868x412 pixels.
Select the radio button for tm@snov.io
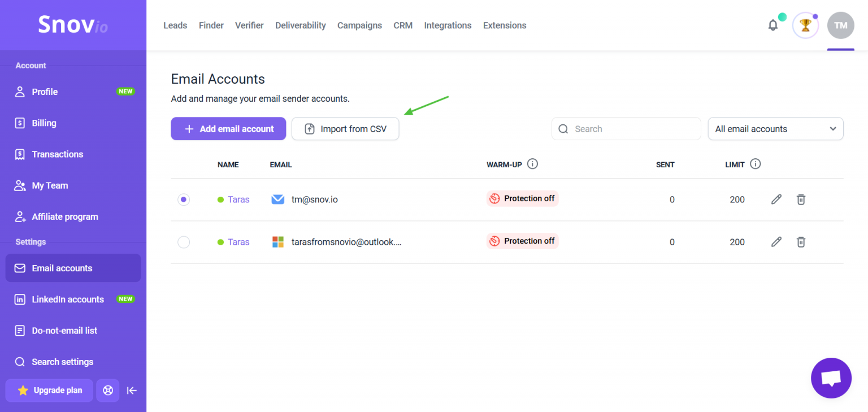coord(184,200)
